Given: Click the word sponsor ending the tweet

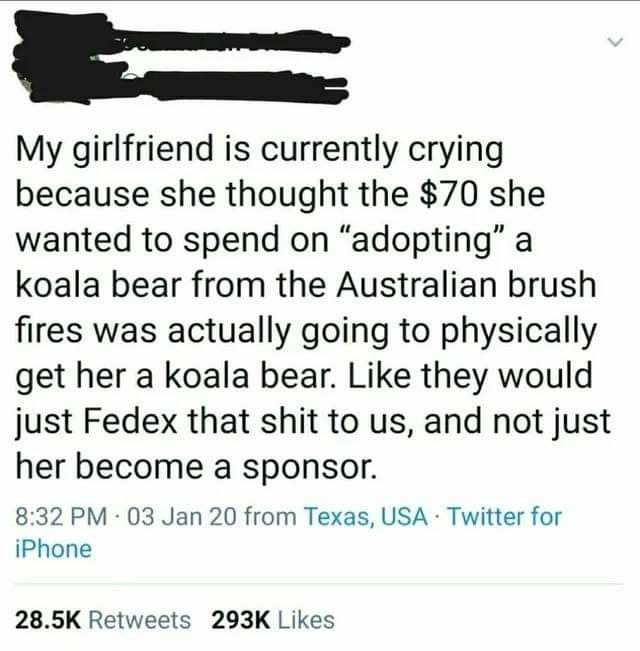Looking at the screenshot, I should click(x=310, y=468).
